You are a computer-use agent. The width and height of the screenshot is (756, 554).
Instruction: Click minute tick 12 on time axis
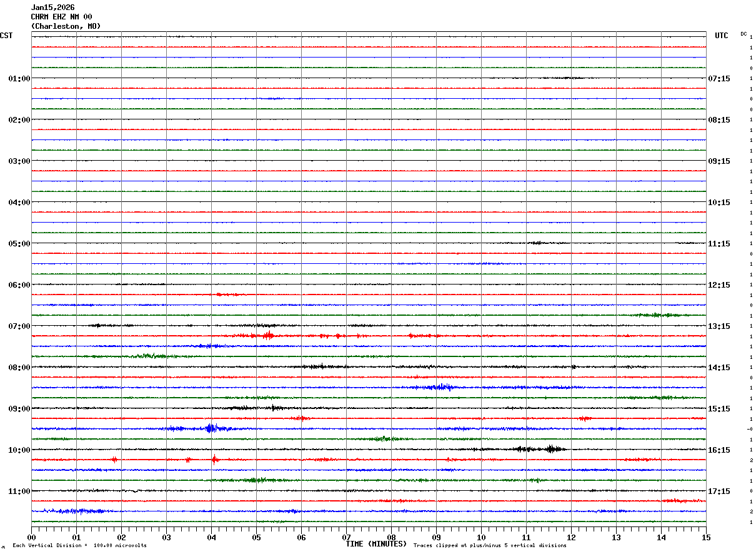pos(571,537)
